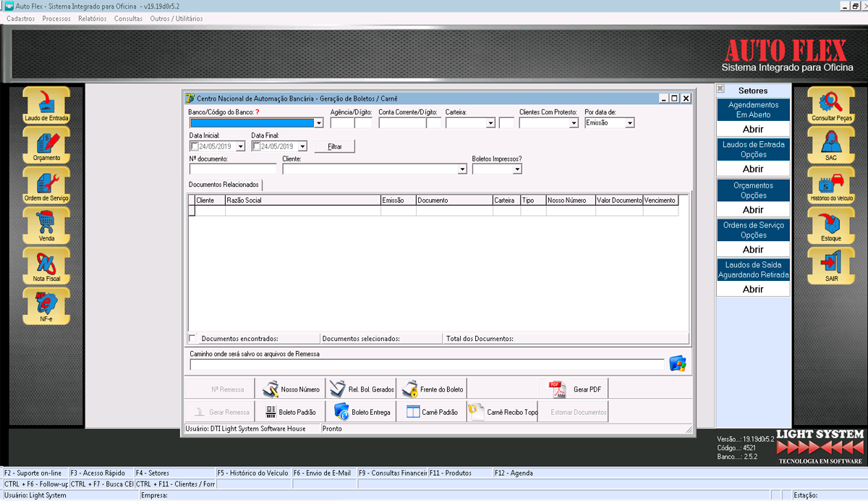This screenshot has width=868, height=501.
Task: Click the Boleto Entrega button
Action: [361, 412]
